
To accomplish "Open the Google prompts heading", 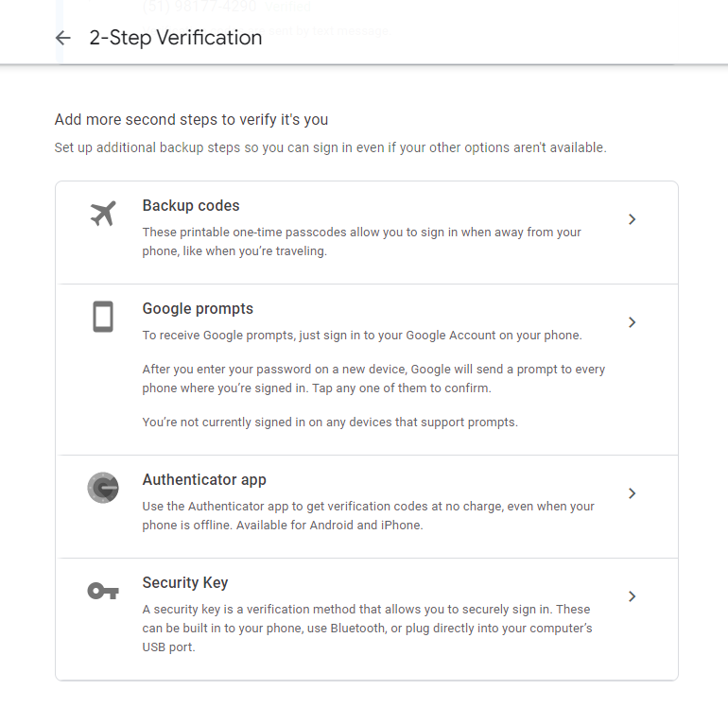I will [x=198, y=308].
